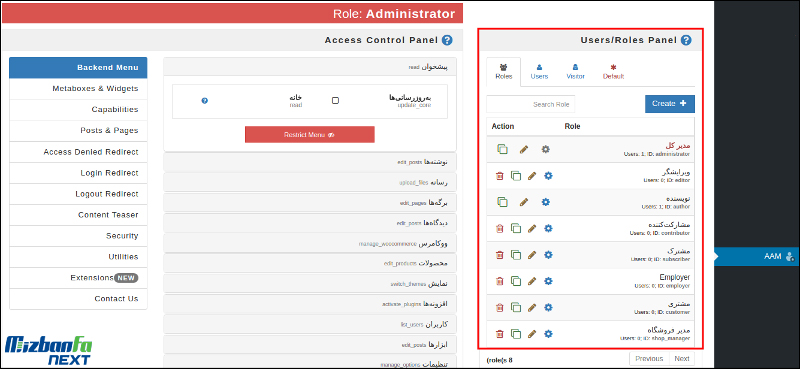Viewport: 800px width, 369px height.
Task: Open help for Users/Roles Panel
Action: point(686,40)
